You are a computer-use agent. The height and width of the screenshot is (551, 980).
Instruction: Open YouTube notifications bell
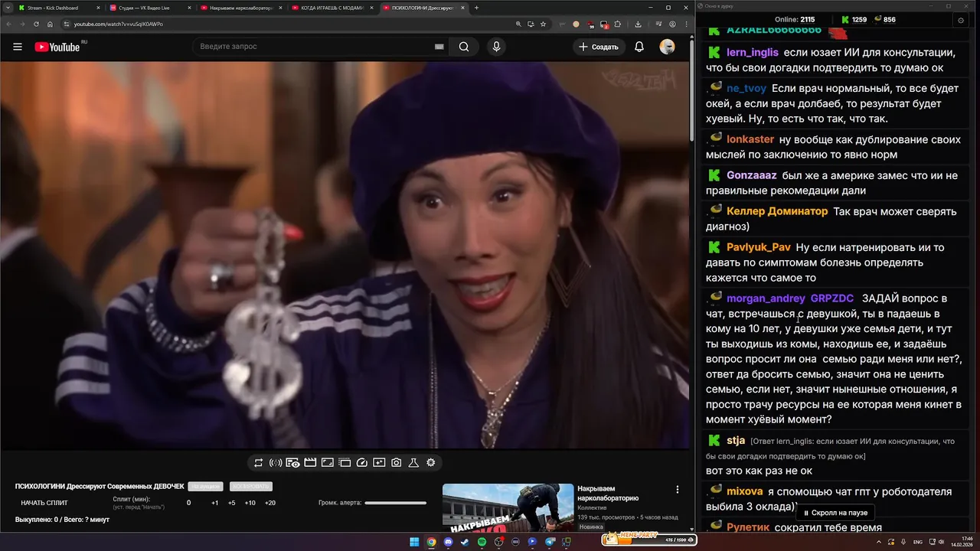pos(639,47)
